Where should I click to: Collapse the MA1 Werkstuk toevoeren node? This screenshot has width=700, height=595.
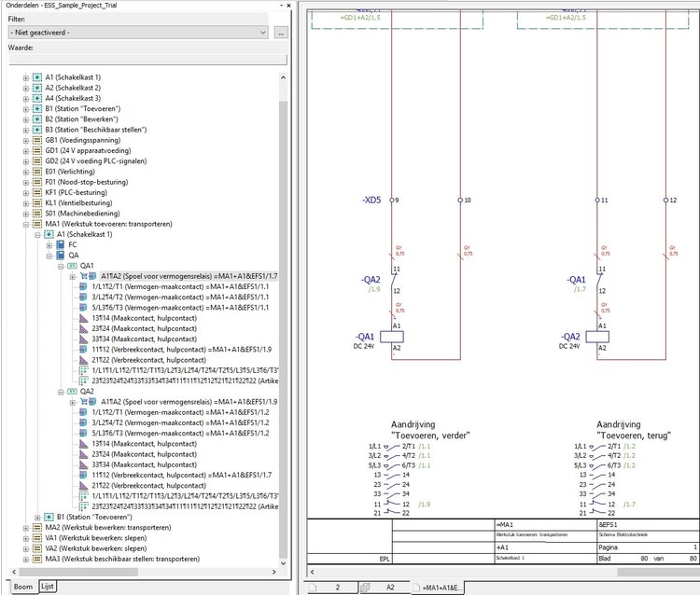point(25,224)
